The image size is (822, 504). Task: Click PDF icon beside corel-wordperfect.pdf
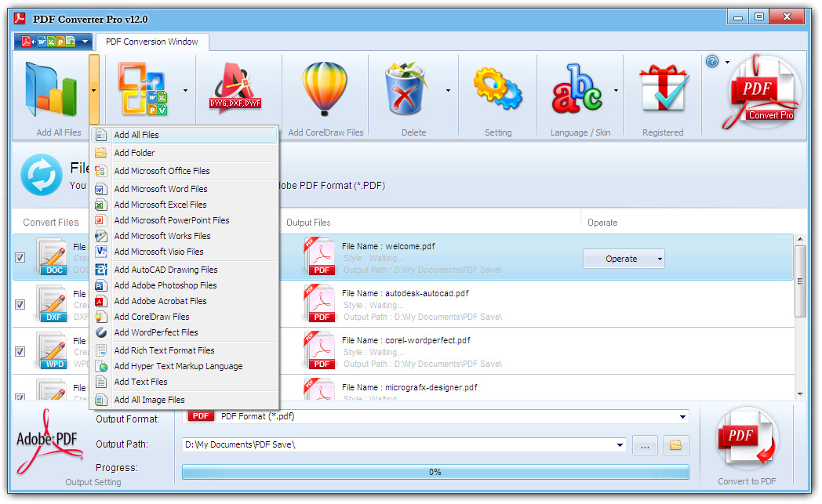point(319,350)
